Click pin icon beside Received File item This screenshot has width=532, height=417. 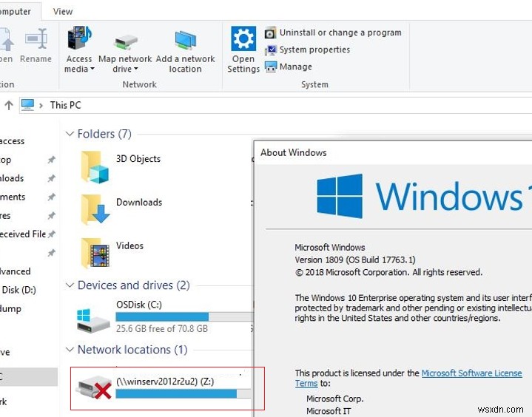click(x=51, y=234)
